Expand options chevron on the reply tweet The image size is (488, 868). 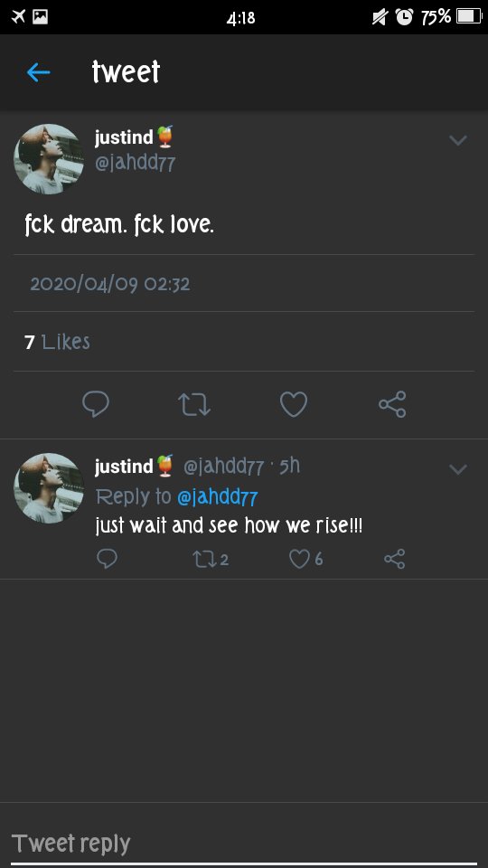click(458, 469)
